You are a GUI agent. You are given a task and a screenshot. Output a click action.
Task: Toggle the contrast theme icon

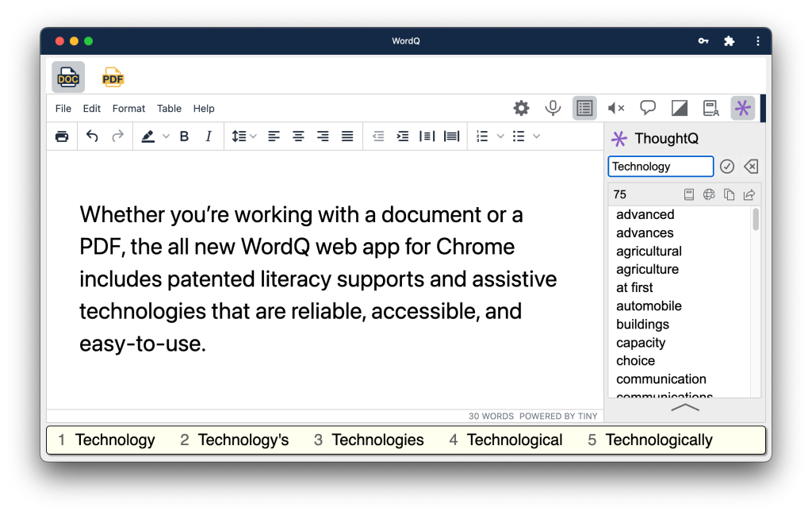click(x=679, y=108)
